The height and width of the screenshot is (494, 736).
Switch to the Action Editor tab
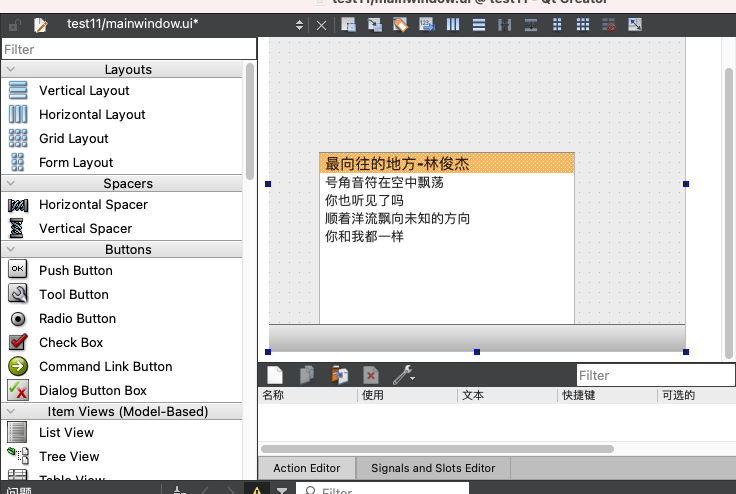307,468
